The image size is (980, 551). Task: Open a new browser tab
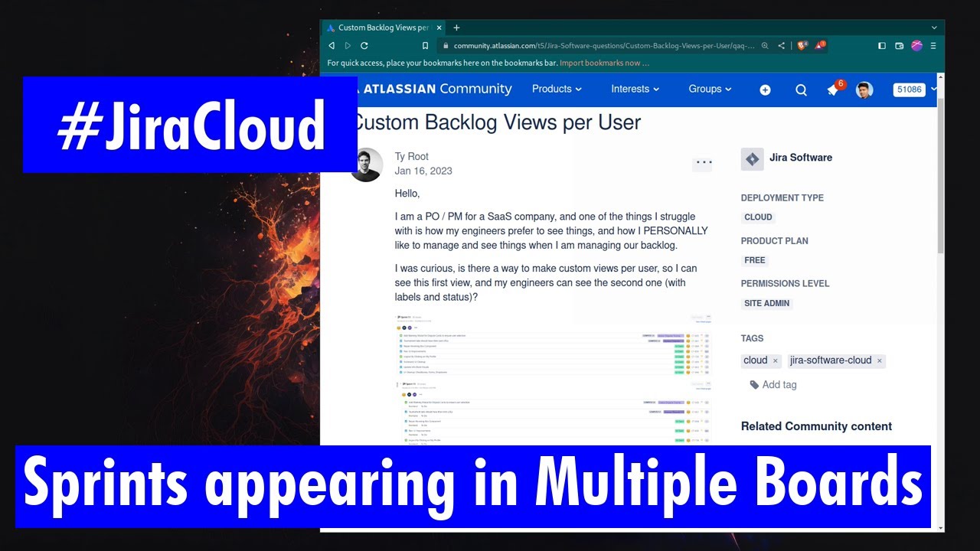456,28
